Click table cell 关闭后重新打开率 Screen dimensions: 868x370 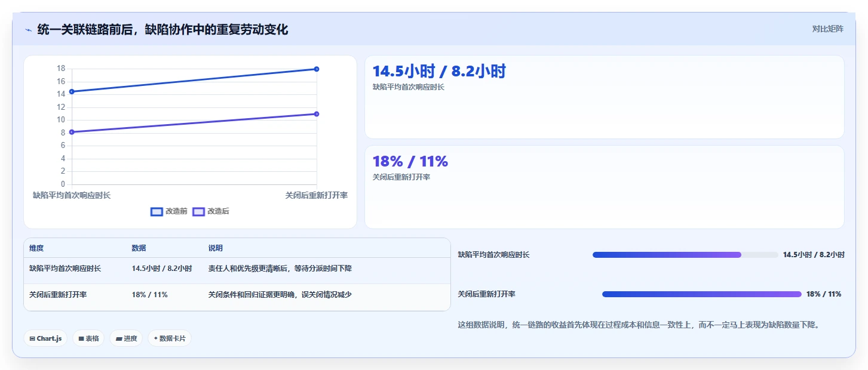pyautogui.click(x=58, y=295)
